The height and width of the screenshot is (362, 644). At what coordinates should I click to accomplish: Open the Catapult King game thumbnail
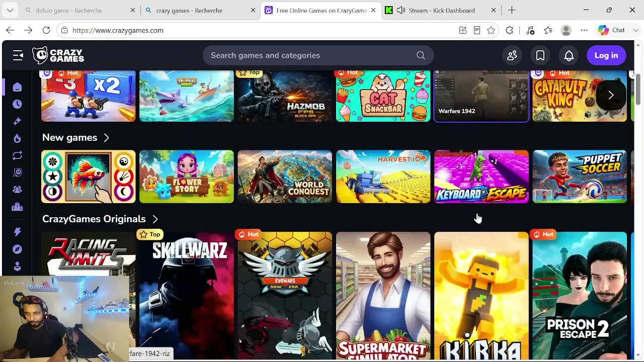coord(580,96)
